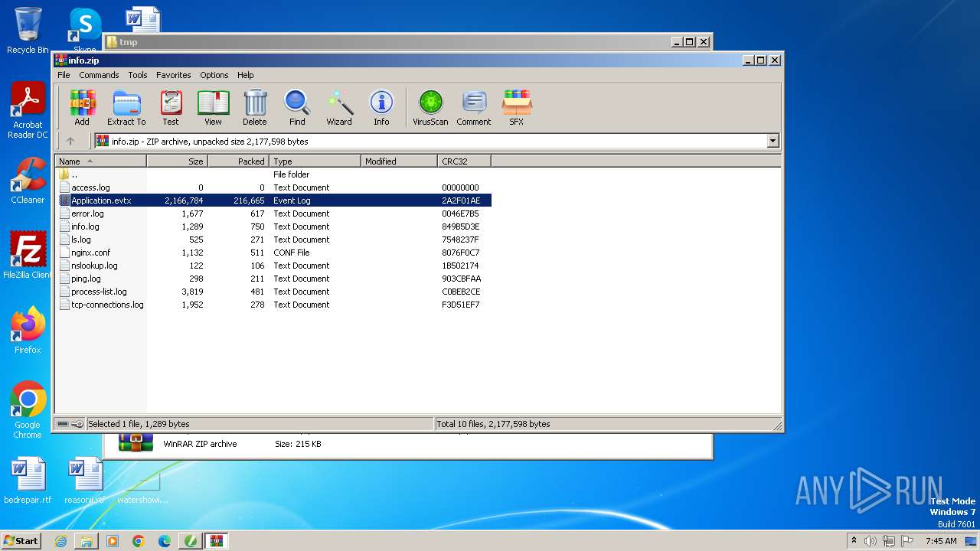This screenshot has width=980, height=551.
Task: Open Google Chrome desktop shortcut
Action: point(28,410)
